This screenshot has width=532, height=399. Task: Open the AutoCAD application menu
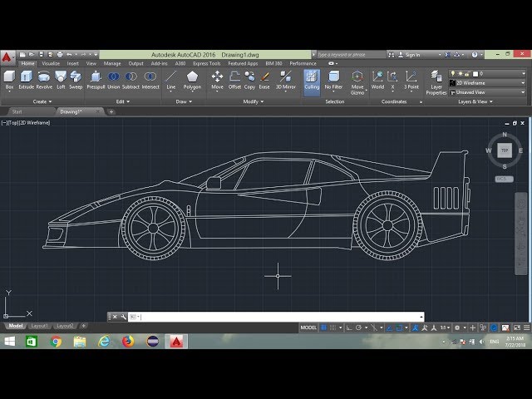click(x=7, y=57)
